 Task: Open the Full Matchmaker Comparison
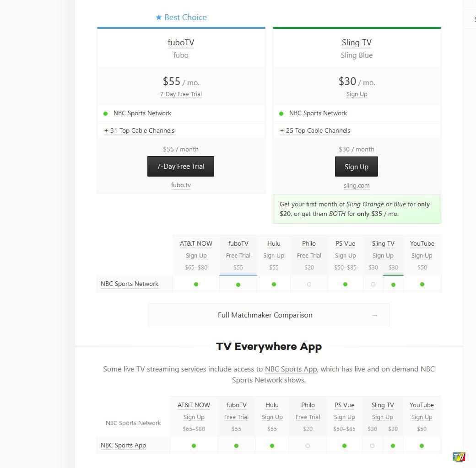click(265, 315)
